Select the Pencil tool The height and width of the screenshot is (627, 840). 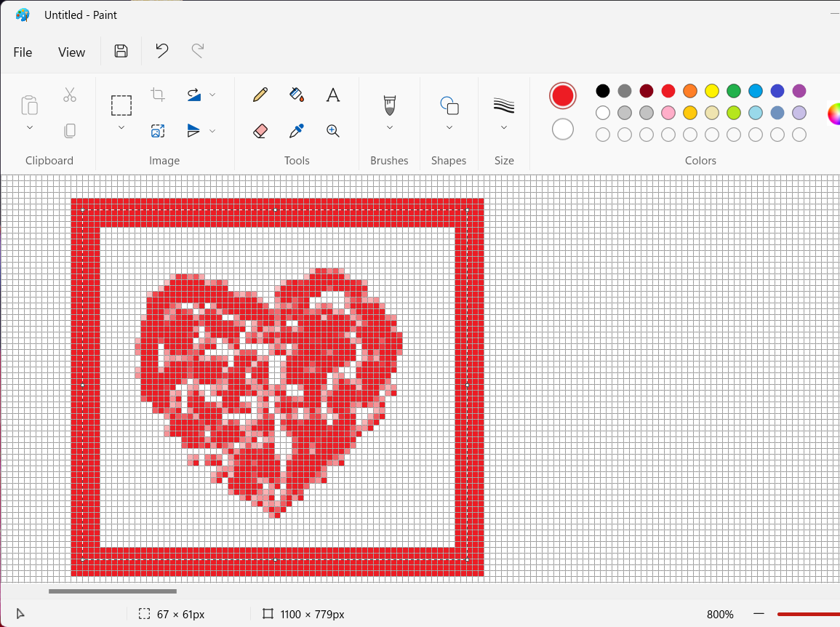260,95
